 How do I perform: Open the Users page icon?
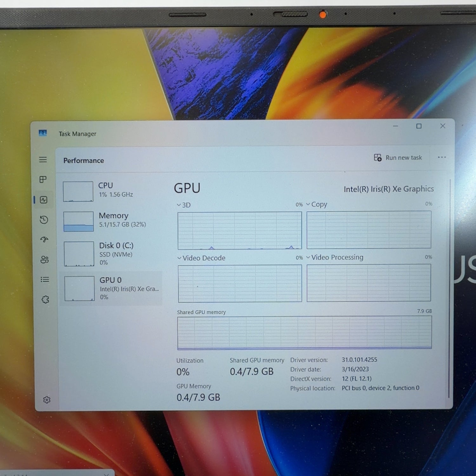coord(45,260)
